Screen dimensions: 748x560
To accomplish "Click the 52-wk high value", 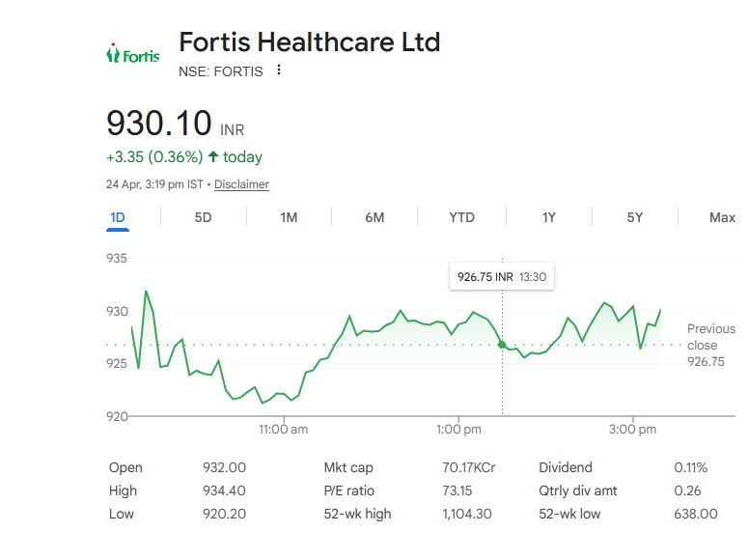I will point(466,514).
